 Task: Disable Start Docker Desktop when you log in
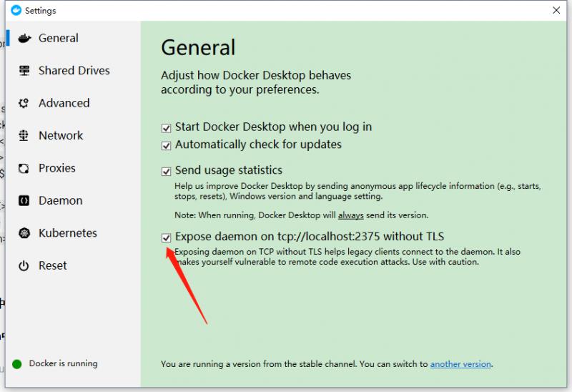point(167,128)
